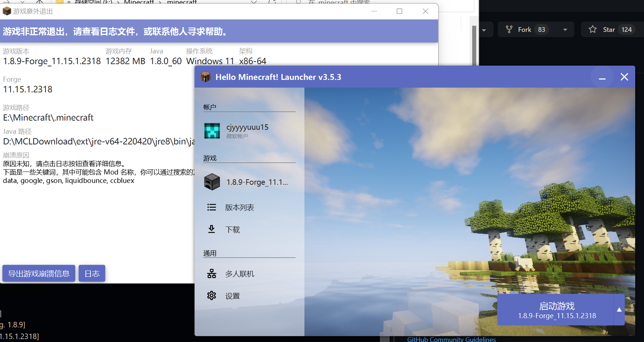Expand the Fork count dropdown arrow

coord(565,29)
